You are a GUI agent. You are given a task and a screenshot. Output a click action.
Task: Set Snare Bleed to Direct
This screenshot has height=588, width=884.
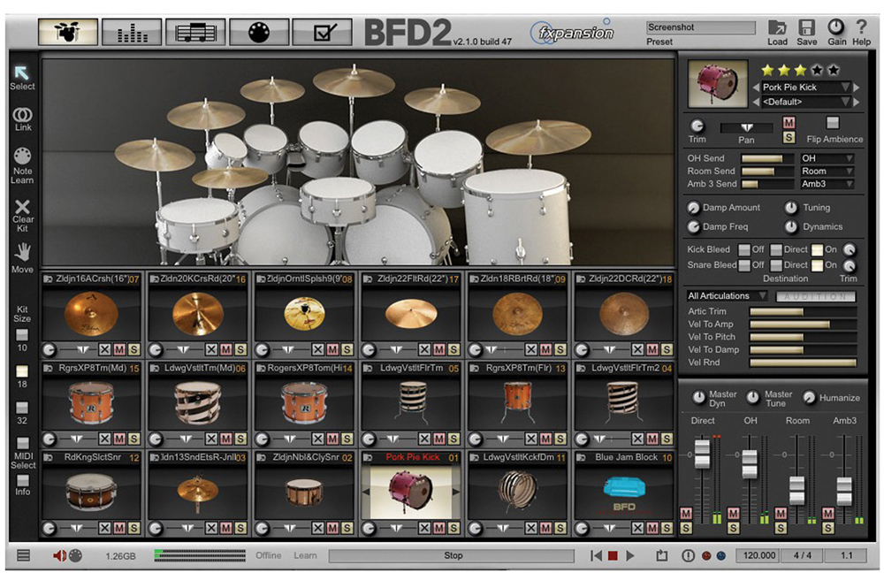click(776, 265)
